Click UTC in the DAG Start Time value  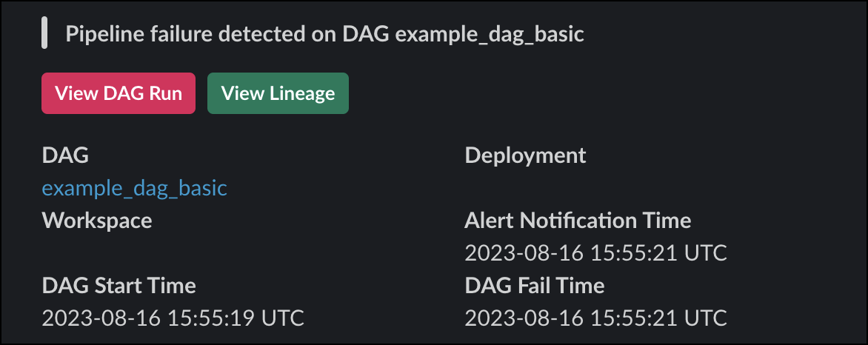point(282,318)
